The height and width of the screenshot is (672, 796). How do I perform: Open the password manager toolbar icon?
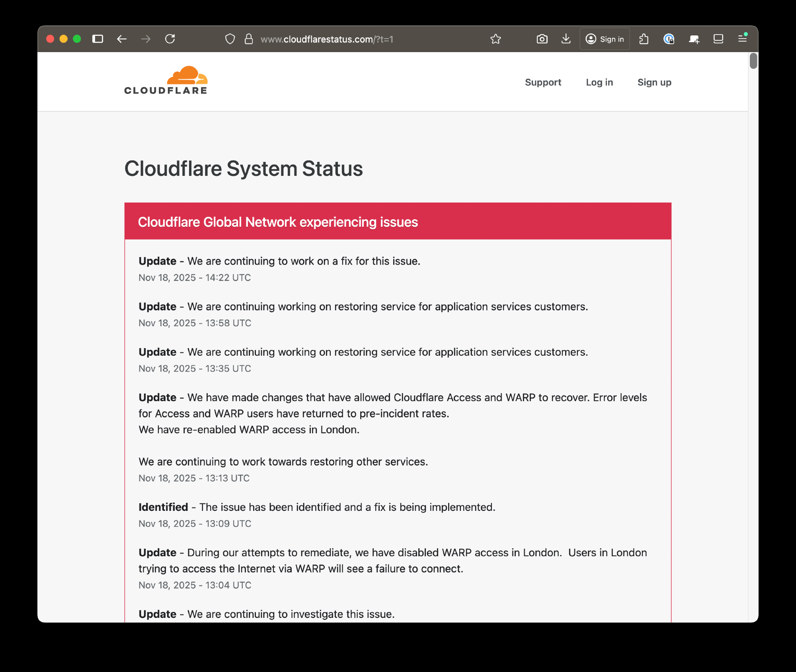669,39
